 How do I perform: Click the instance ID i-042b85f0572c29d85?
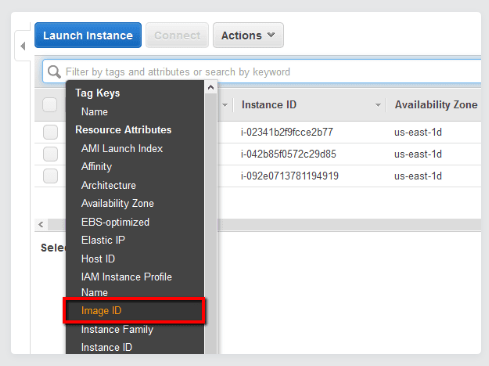click(x=289, y=154)
